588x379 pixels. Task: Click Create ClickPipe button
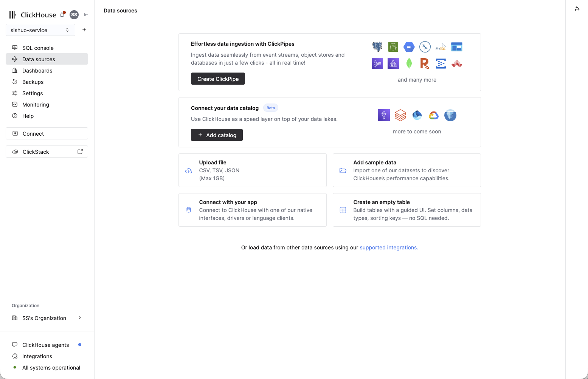[x=218, y=79]
